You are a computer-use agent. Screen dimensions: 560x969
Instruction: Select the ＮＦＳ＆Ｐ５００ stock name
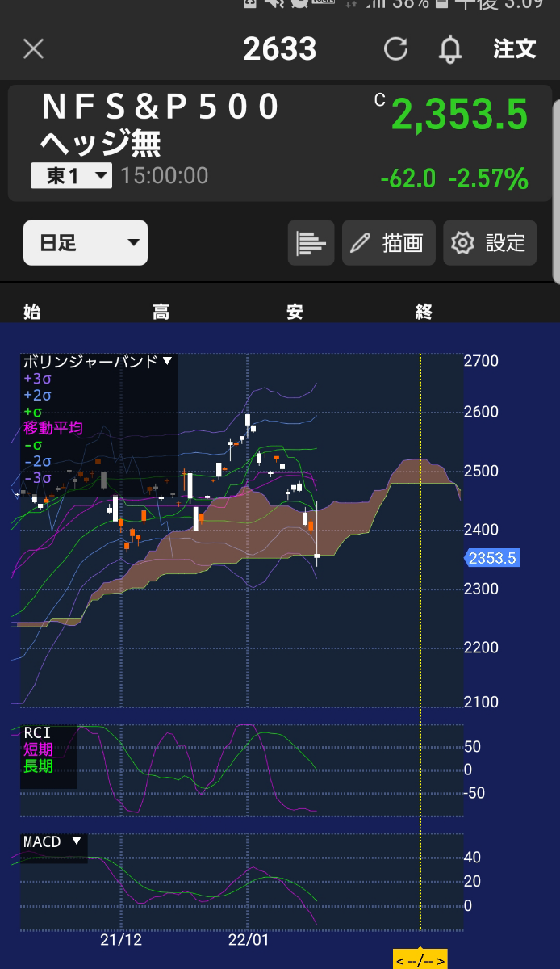pos(161,107)
